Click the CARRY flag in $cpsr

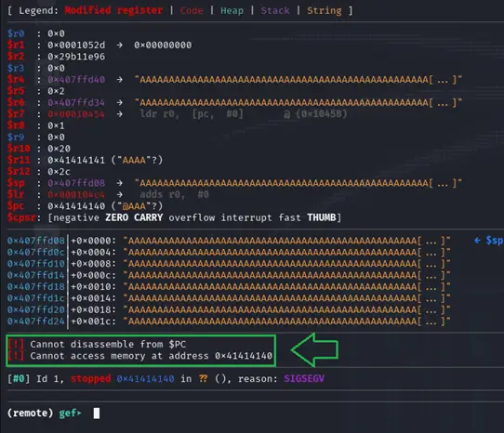click(x=148, y=217)
